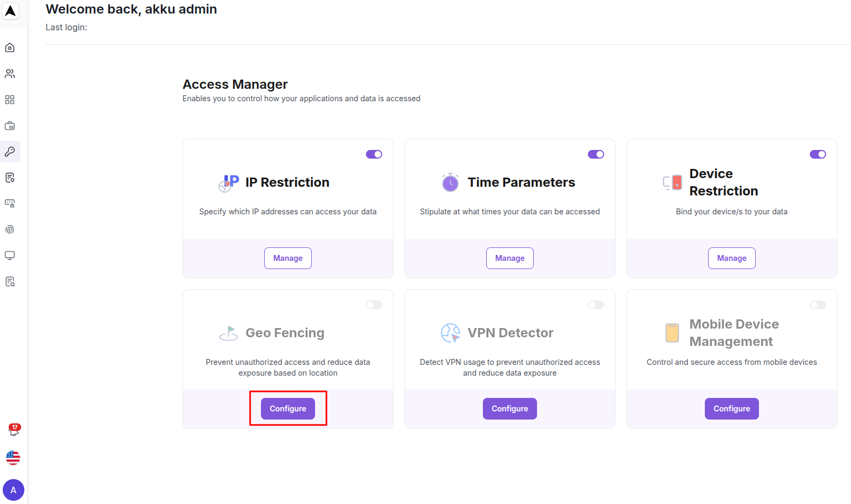Click the IP Restriction card icon

point(228,183)
